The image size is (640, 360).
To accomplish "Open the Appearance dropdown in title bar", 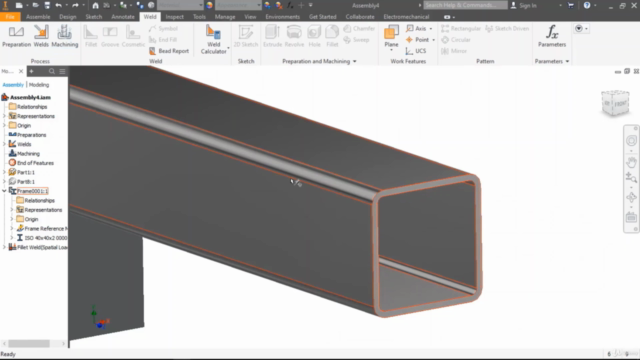I will [238, 5].
